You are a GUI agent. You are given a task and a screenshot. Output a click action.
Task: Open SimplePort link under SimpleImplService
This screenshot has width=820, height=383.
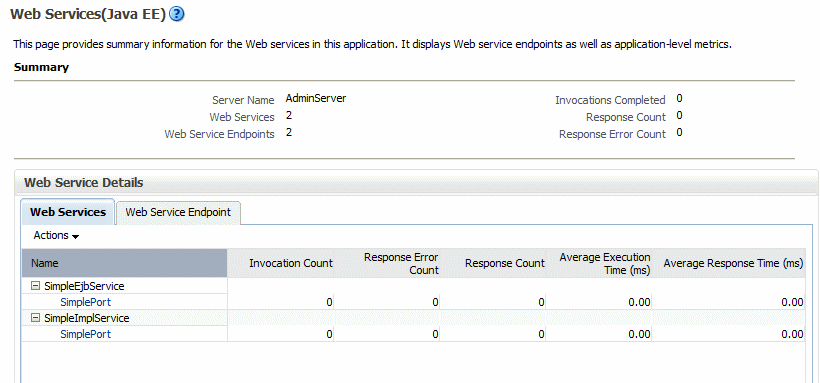point(85,334)
